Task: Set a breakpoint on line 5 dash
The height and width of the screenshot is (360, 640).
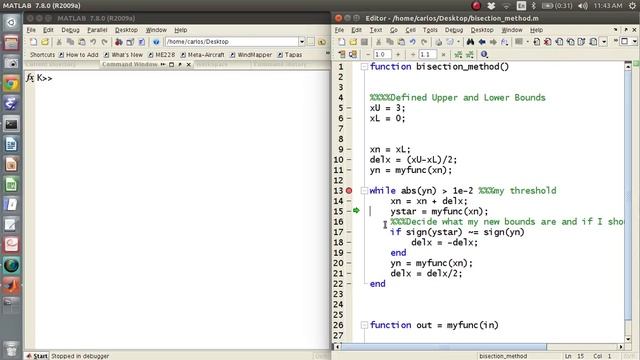Action: [349, 108]
